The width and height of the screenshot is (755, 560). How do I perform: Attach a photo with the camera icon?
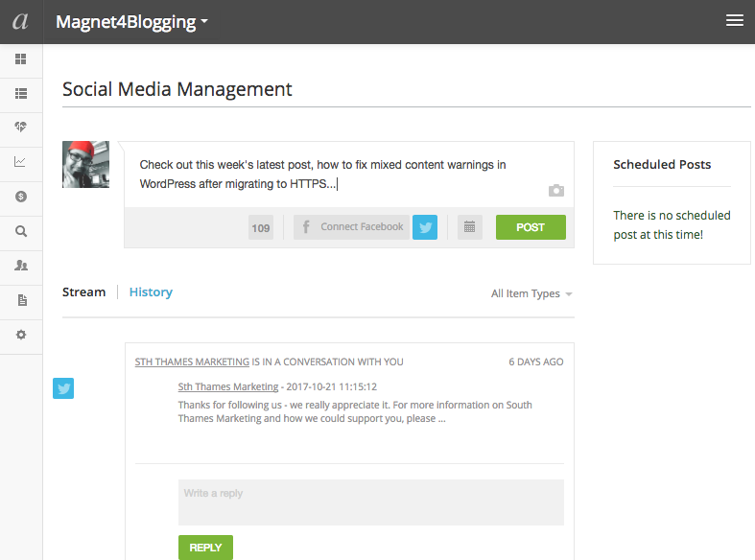click(556, 191)
